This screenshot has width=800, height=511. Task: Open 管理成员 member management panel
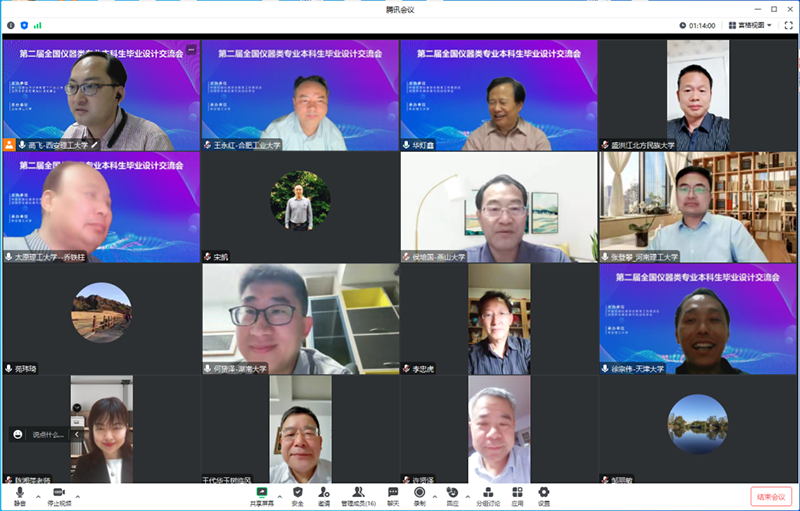coord(358,494)
